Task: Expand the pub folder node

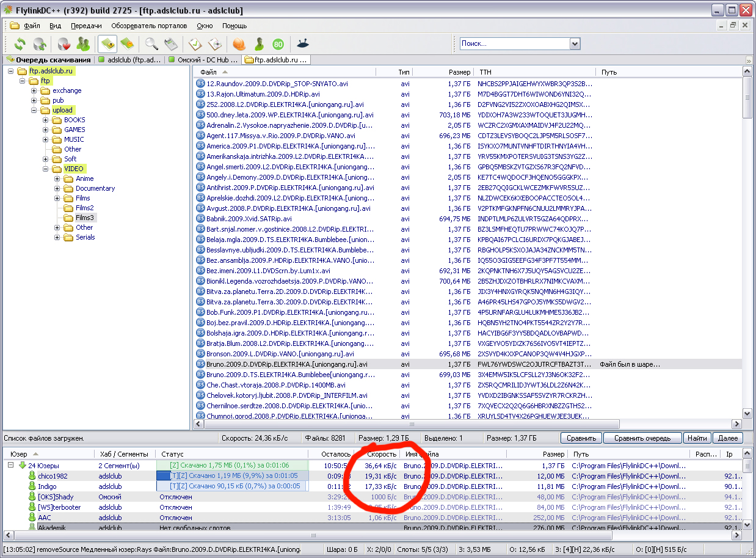Action: (34, 100)
